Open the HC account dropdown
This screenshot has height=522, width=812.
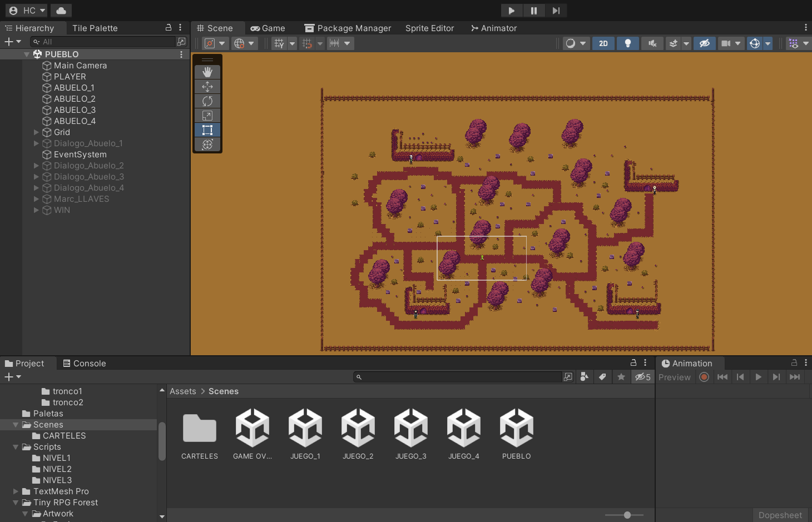point(27,11)
